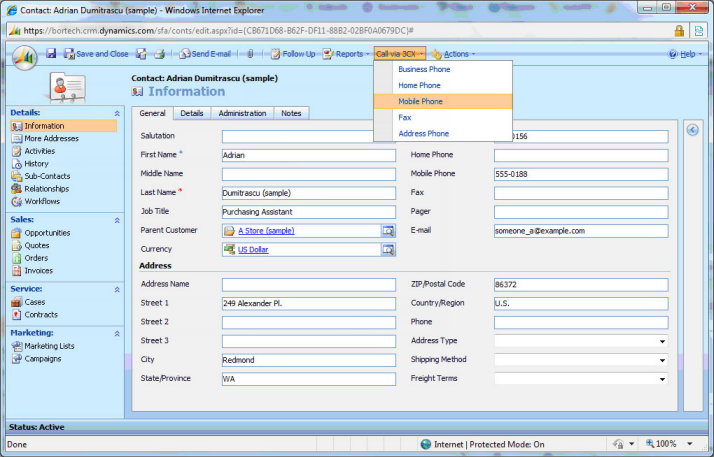
Task: Open the Call via 3CX dropdown
Action: [400, 54]
